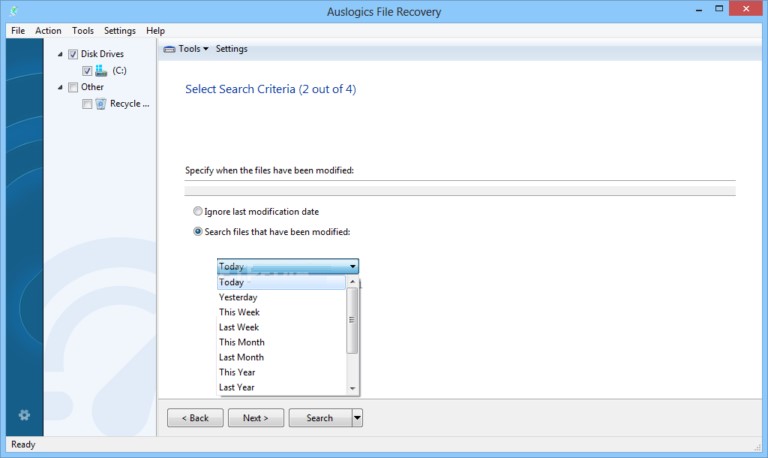The height and width of the screenshot is (458, 768).
Task: Select Search files that have been modified radio
Action: pos(197,231)
